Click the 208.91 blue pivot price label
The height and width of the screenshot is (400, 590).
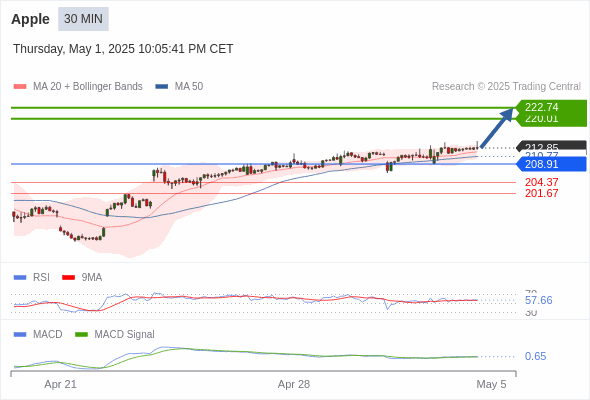(x=551, y=164)
